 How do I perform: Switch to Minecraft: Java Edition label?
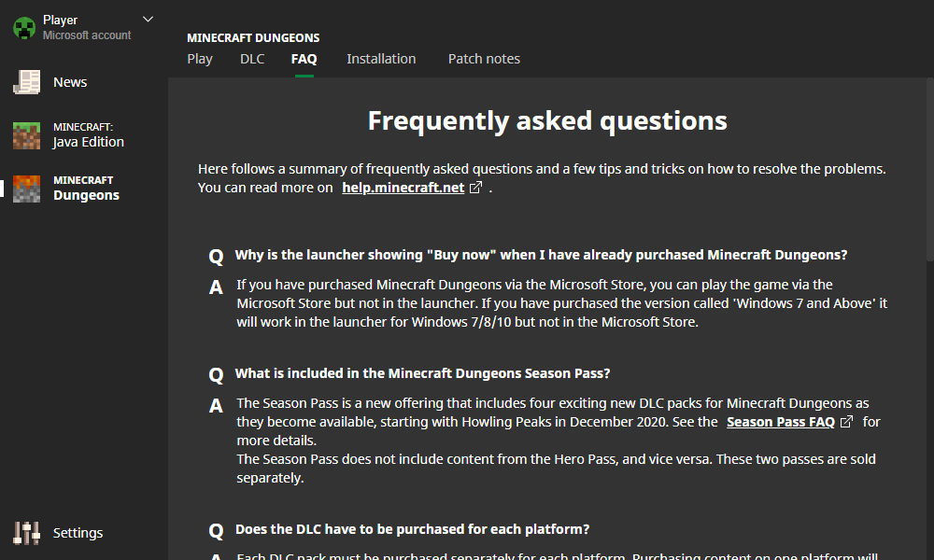pos(88,135)
